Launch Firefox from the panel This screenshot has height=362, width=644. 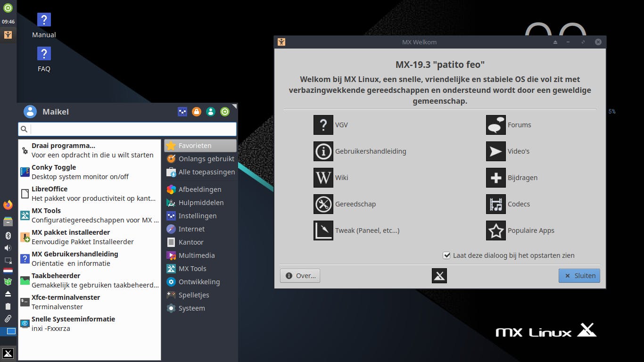click(x=8, y=205)
